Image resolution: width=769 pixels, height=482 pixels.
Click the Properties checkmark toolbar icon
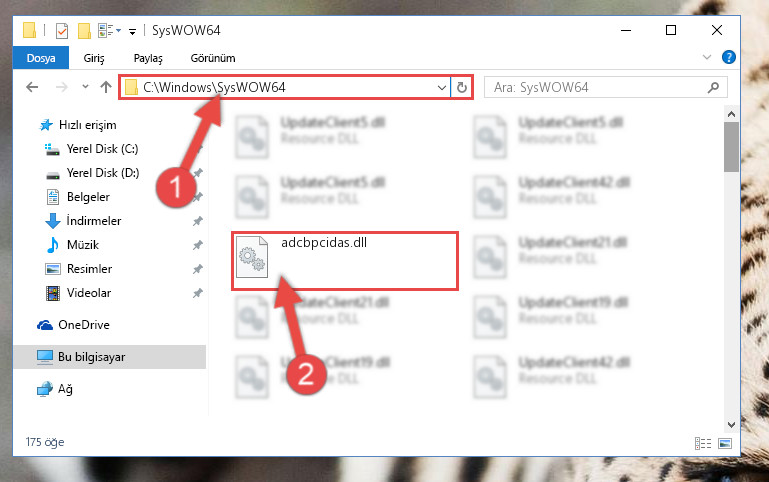[62, 31]
